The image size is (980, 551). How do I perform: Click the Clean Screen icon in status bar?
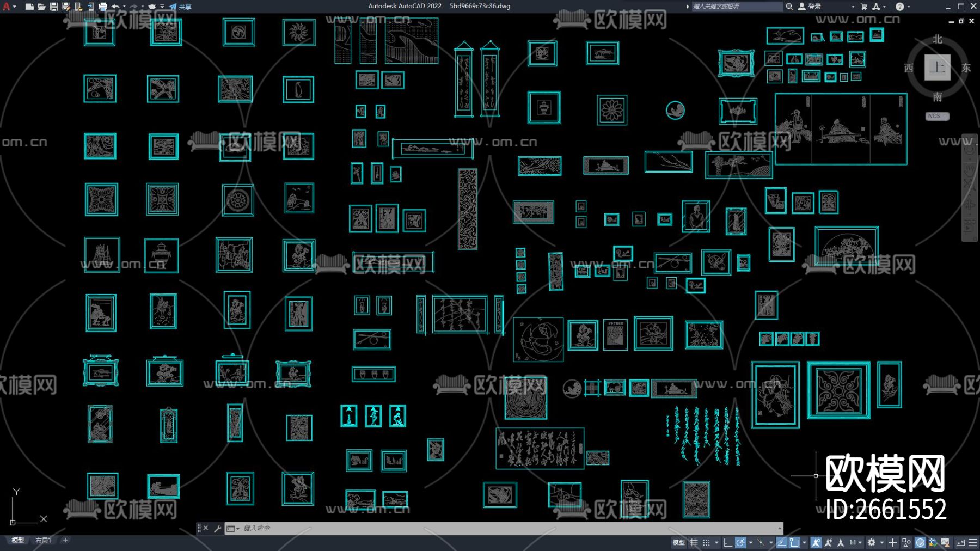click(960, 542)
